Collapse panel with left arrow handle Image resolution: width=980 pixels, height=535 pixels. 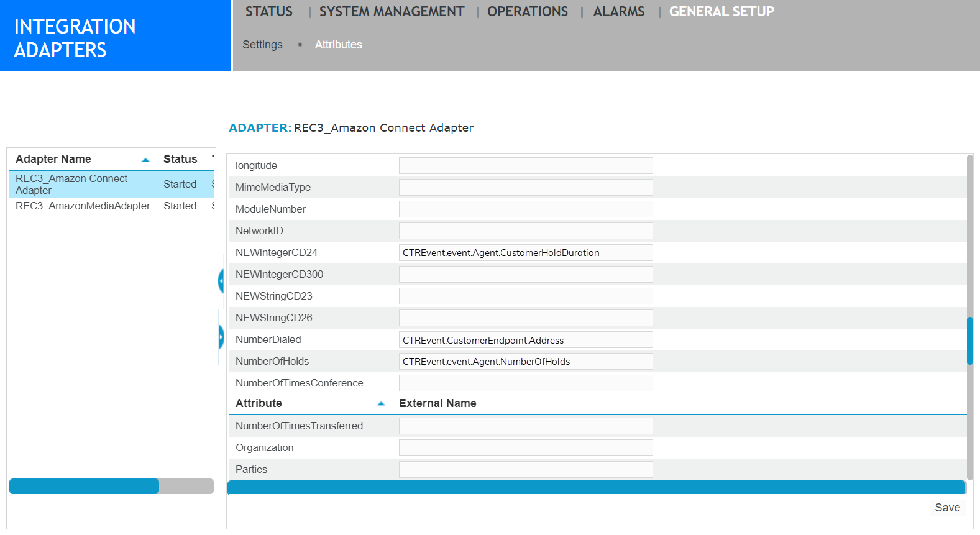click(x=221, y=281)
